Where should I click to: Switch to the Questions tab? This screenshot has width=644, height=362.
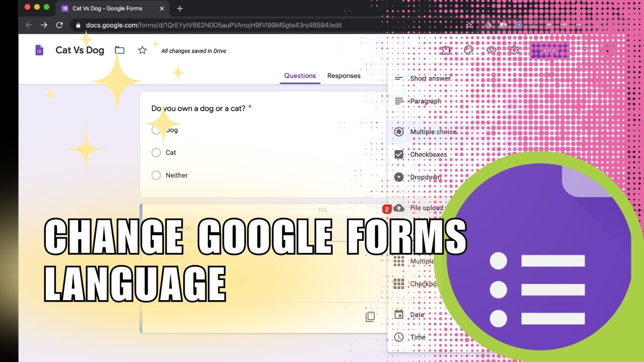click(x=300, y=76)
